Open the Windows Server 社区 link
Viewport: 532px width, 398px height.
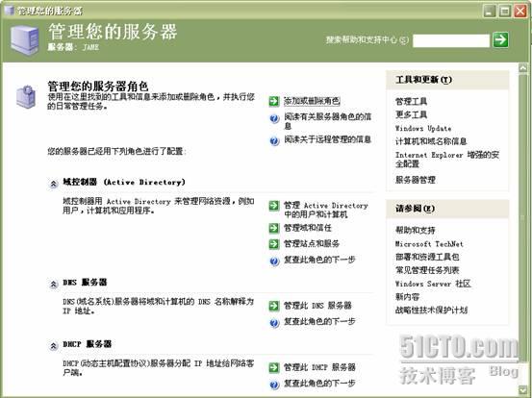point(433,284)
